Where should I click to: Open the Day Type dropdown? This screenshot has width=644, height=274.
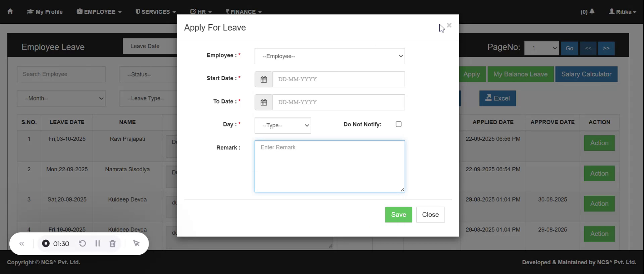click(x=282, y=125)
